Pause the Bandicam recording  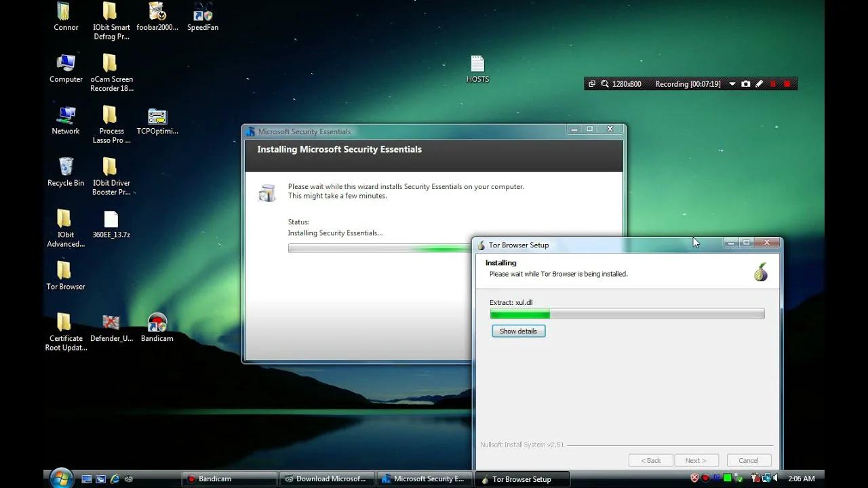click(772, 83)
